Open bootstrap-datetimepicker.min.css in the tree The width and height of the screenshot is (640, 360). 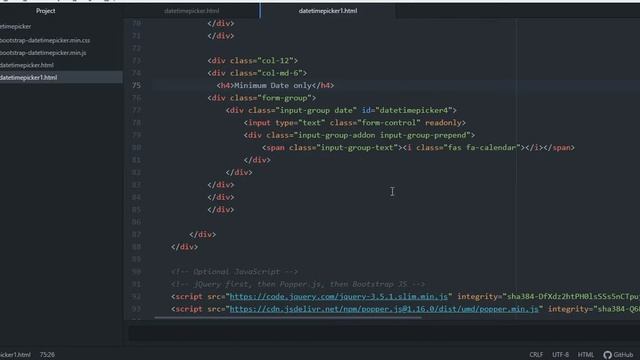tap(45, 40)
